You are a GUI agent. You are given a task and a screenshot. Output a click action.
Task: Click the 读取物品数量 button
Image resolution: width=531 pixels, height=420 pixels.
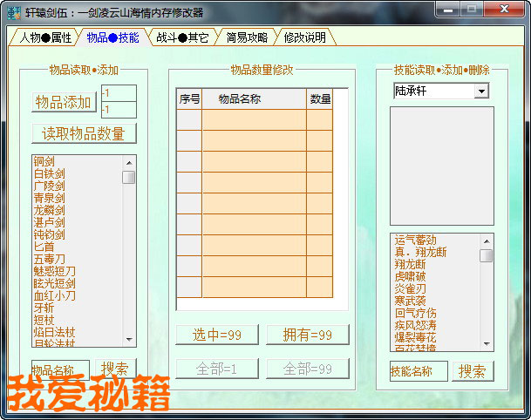[x=84, y=133]
